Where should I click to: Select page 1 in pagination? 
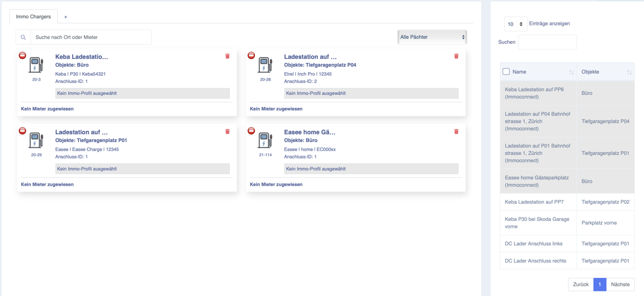(x=600, y=284)
